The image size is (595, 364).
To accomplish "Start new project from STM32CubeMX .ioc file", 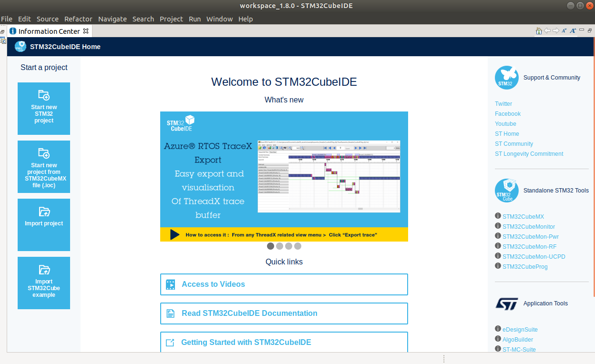I will click(x=43, y=166).
